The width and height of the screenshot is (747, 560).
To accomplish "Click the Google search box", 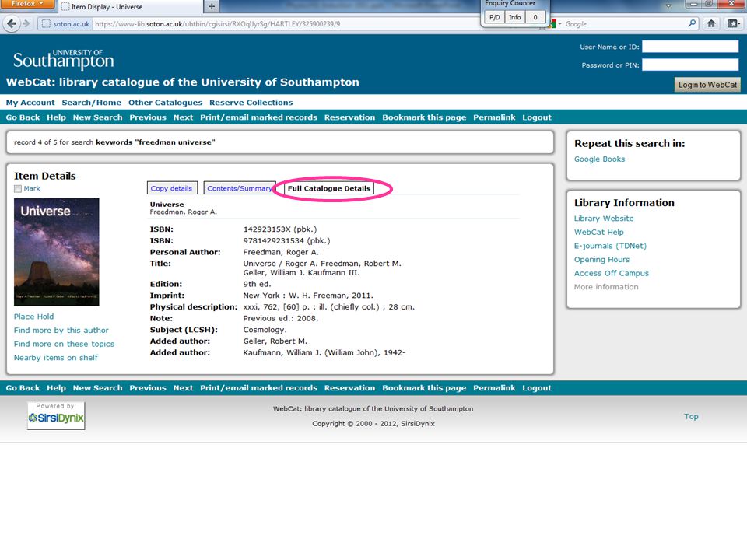I will tap(624, 24).
